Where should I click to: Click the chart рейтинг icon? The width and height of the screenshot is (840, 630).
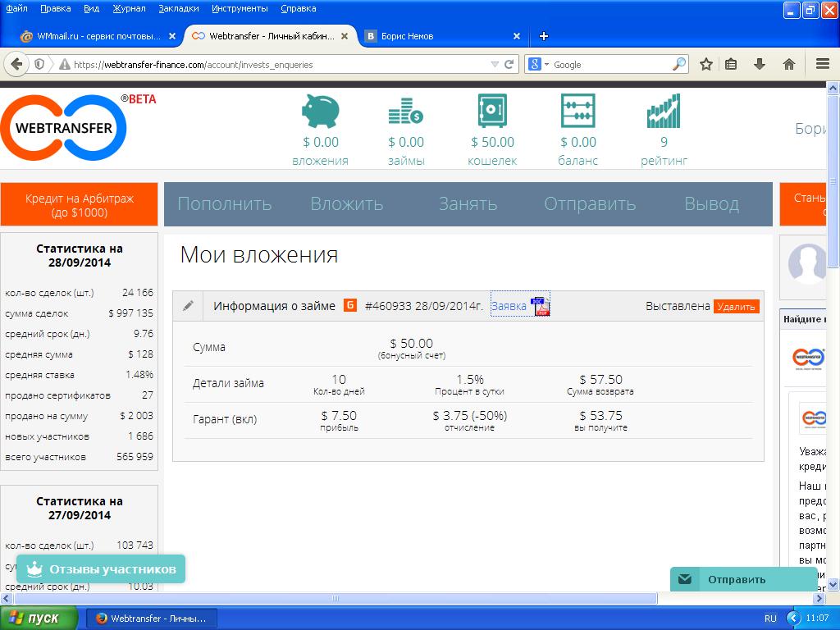[x=663, y=111]
